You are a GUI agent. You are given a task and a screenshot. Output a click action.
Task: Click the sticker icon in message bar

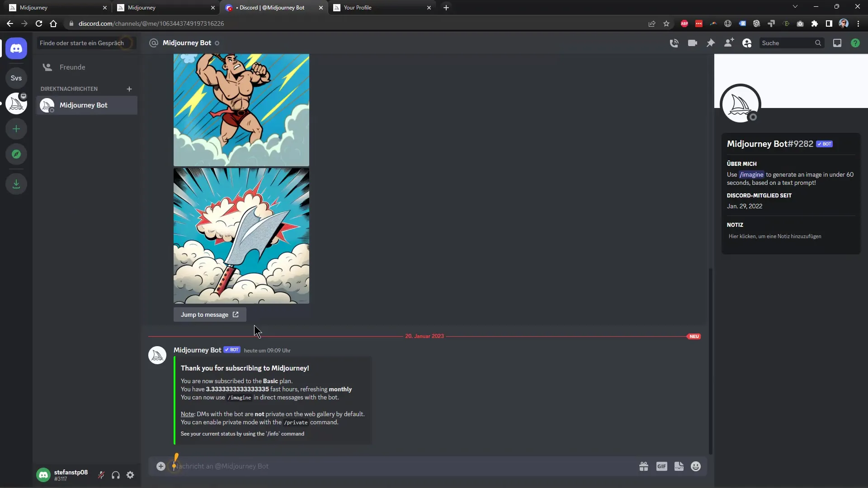pyautogui.click(x=679, y=467)
